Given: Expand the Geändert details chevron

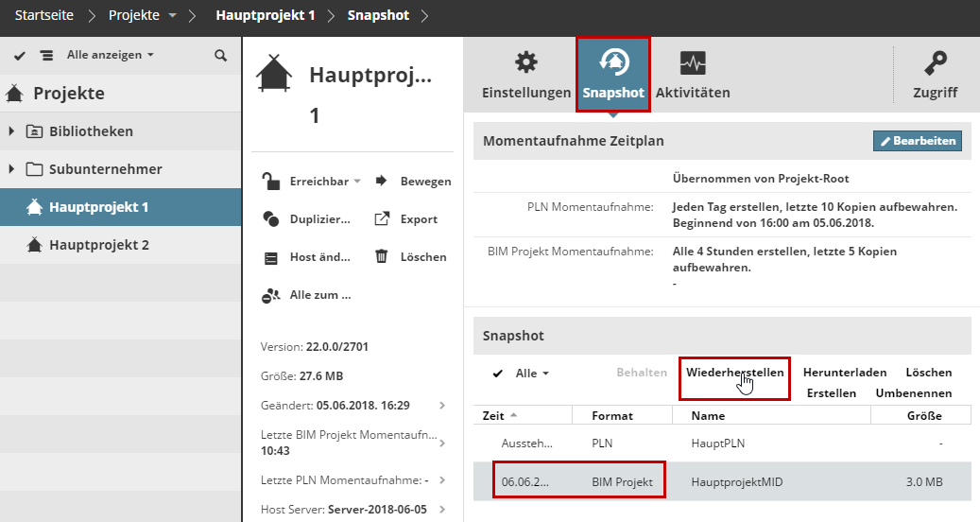Looking at the screenshot, I should (x=442, y=405).
